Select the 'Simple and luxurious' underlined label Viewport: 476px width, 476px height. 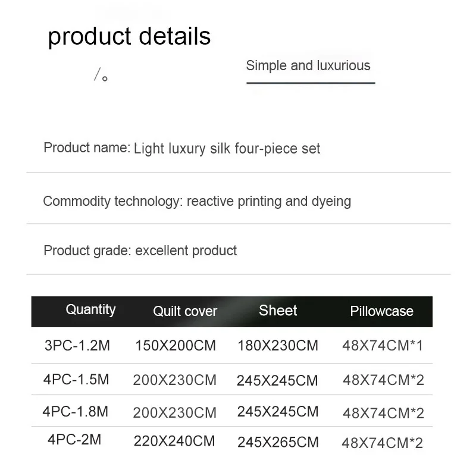coord(308,66)
